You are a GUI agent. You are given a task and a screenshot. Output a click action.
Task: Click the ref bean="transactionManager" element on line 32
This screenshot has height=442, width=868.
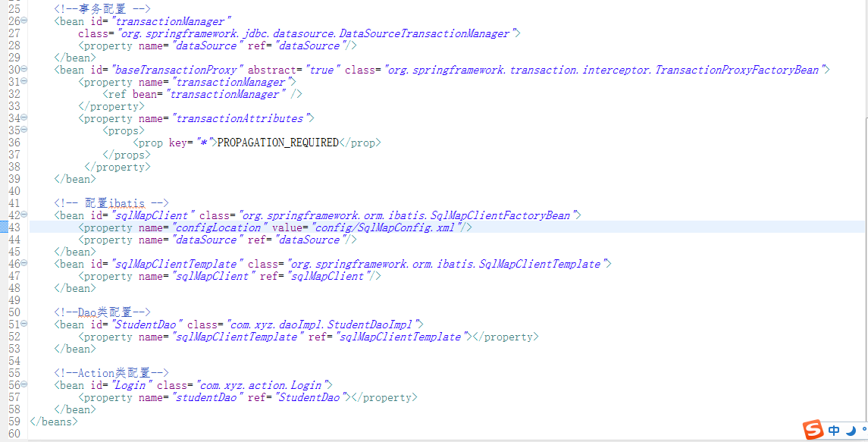pyautogui.click(x=202, y=94)
